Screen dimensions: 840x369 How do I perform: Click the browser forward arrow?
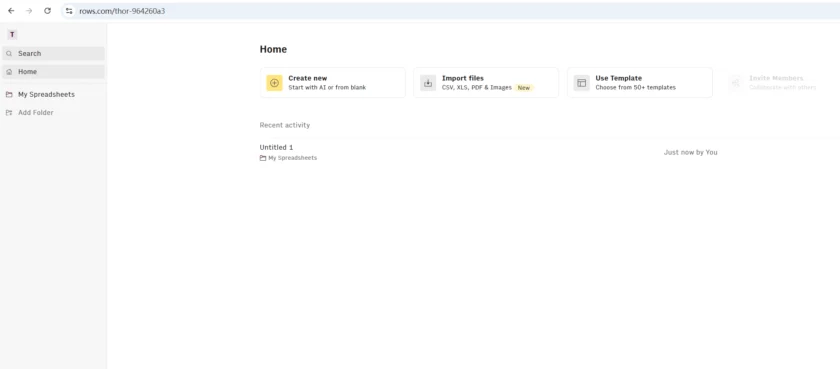(x=29, y=11)
